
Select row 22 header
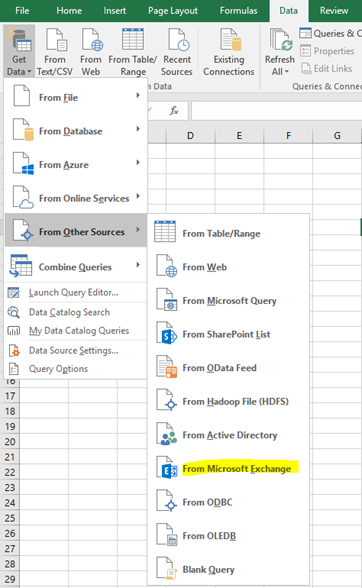tap(10, 472)
